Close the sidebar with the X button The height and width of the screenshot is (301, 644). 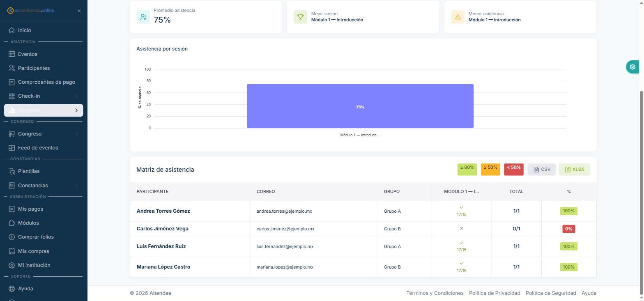click(79, 11)
